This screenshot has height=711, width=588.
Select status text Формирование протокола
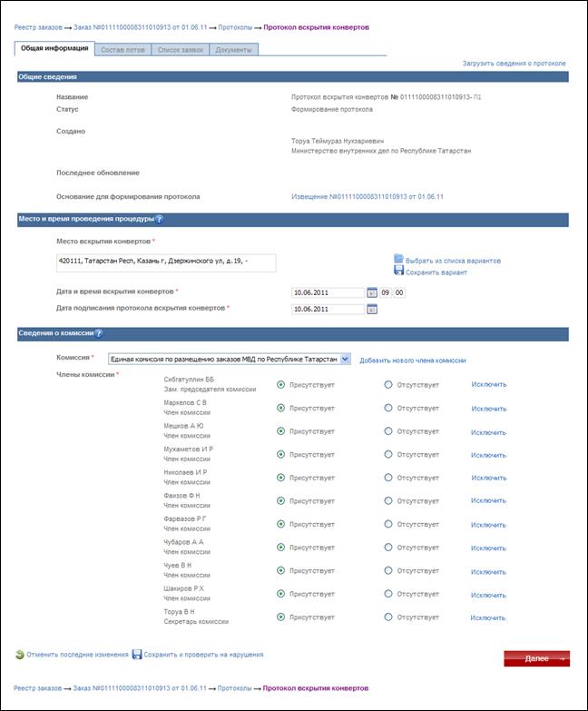[332, 109]
